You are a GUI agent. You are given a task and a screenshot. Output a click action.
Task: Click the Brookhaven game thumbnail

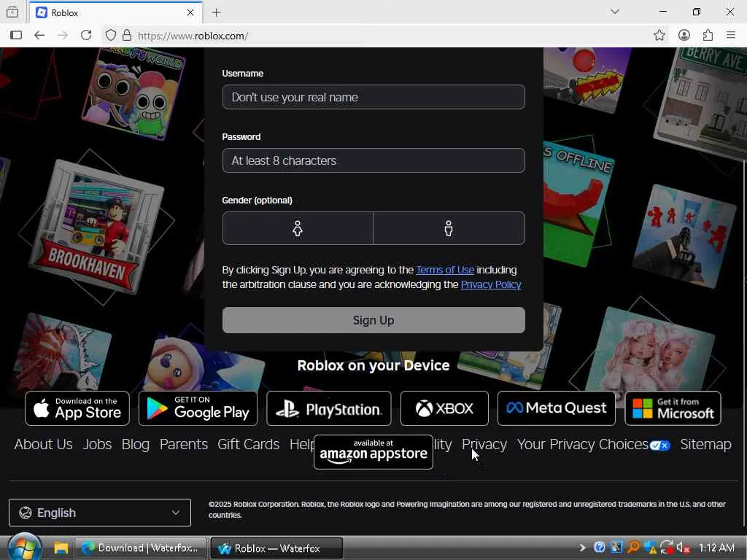pos(97,227)
